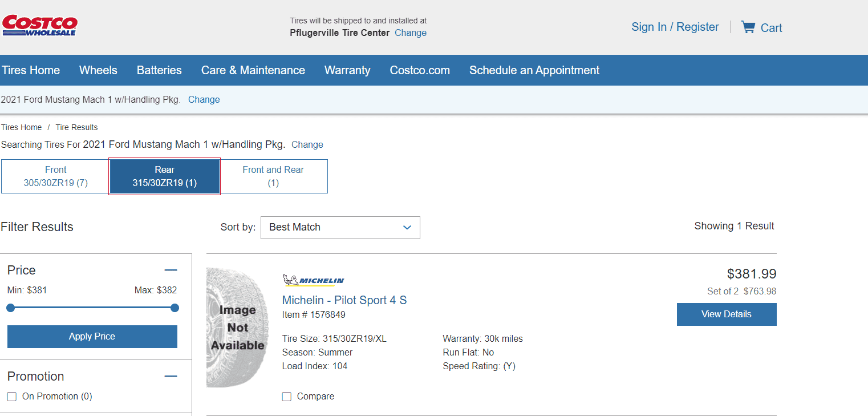Click the Warranty: 30k miles text
This screenshot has height=416, width=868.
coord(483,339)
